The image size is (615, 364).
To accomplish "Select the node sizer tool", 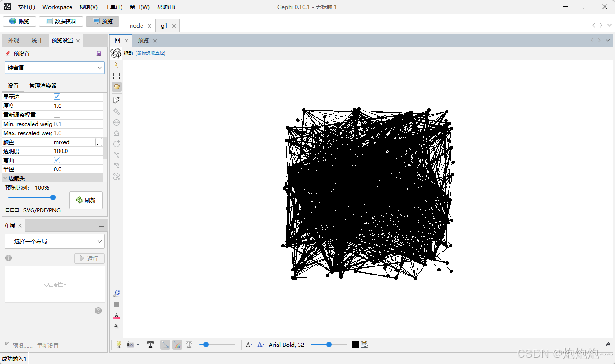I will coord(117,122).
